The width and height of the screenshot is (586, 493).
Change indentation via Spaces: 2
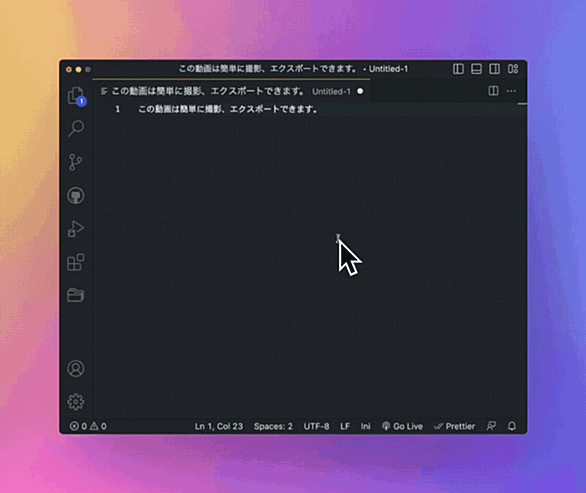273,426
